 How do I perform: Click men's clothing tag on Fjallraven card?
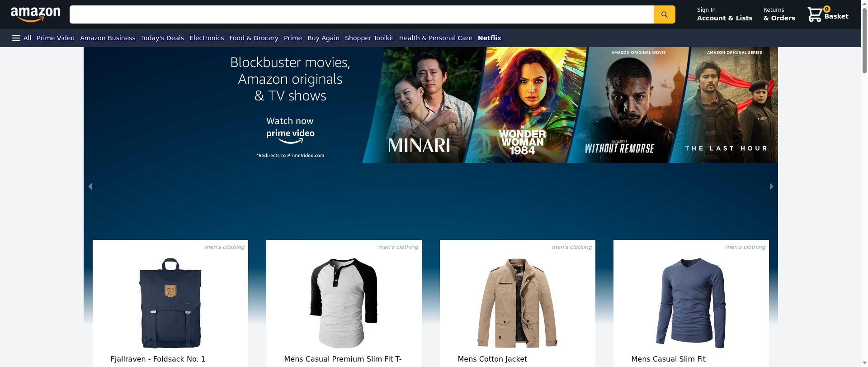tap(224, 247)
